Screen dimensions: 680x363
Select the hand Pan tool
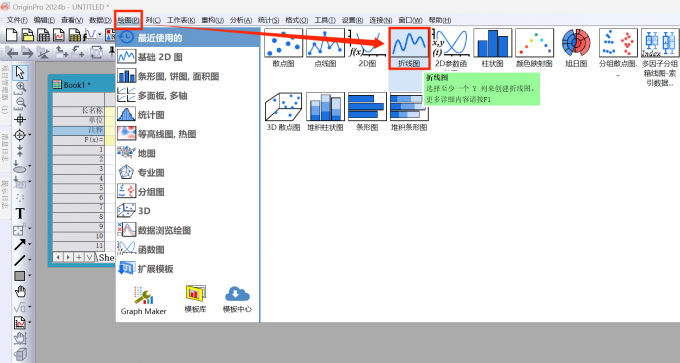(20, 291)
